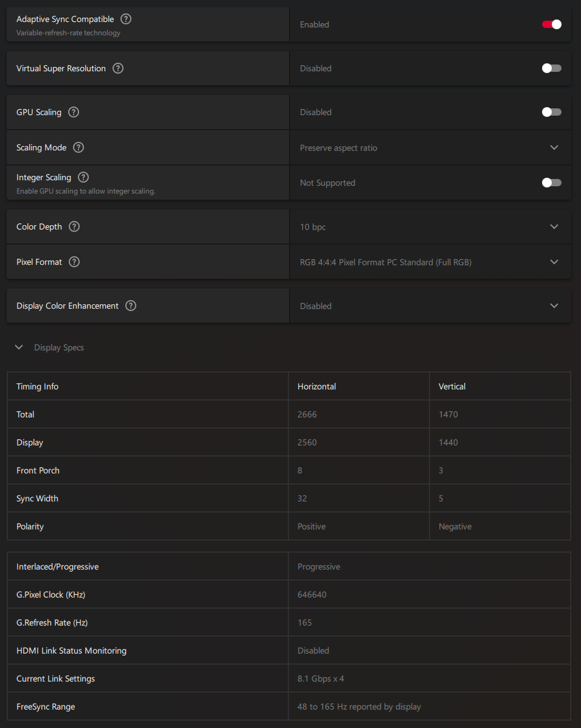Click help icon beside Virtual Super Resolution

click(x=118, y=68)
